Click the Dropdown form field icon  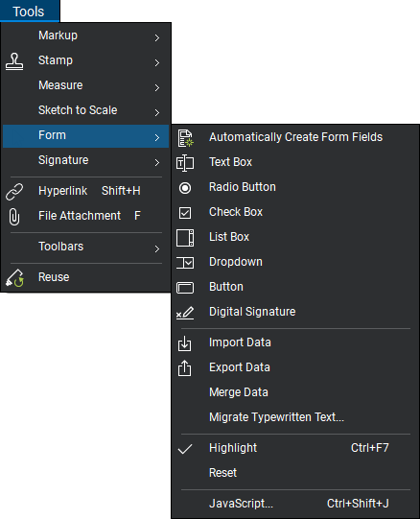tap(185, 263)
